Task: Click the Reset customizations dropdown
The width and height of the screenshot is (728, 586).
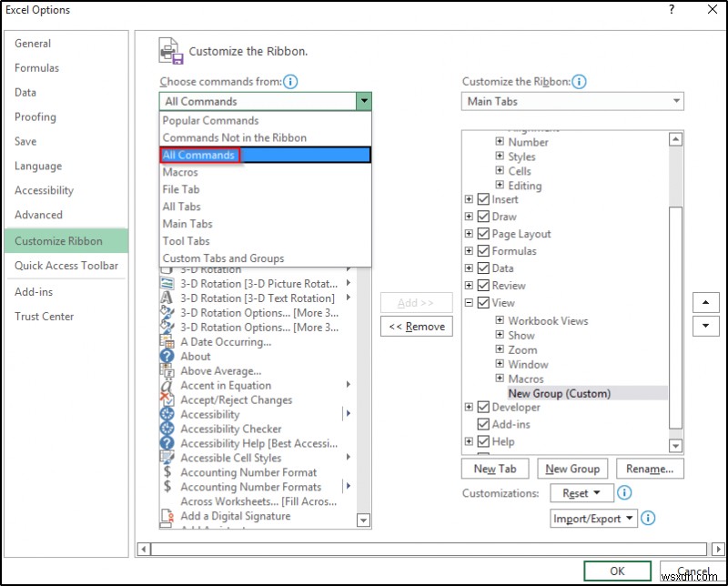Action: point(582,492)
